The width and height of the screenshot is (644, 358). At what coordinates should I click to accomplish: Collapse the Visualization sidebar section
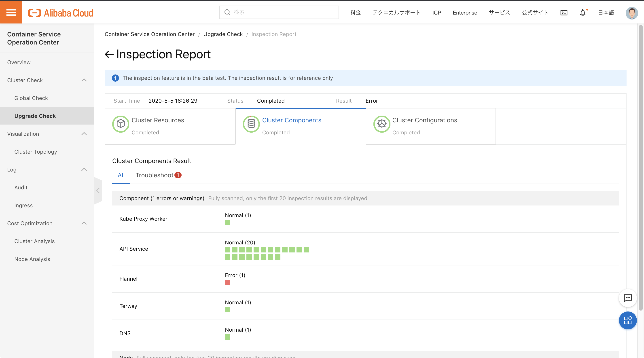point(84,134)
